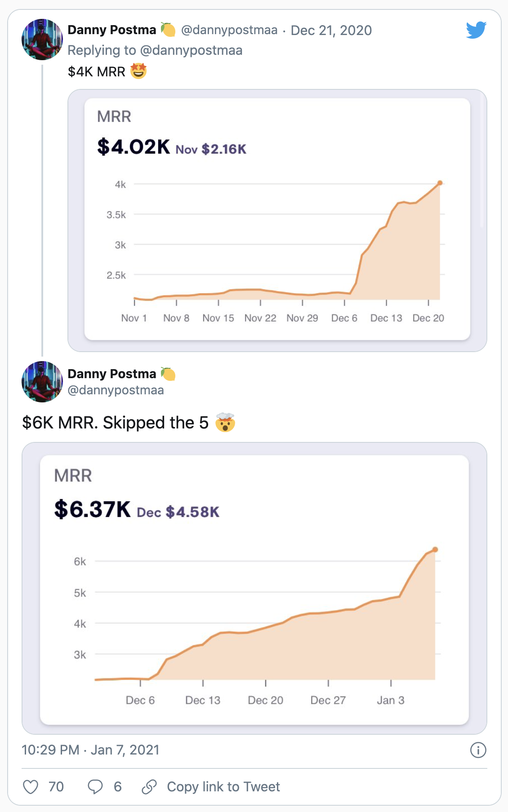Screen dimensions: 508x812
Task: Click the 70 likes count
Action: [x=56, y=787]
